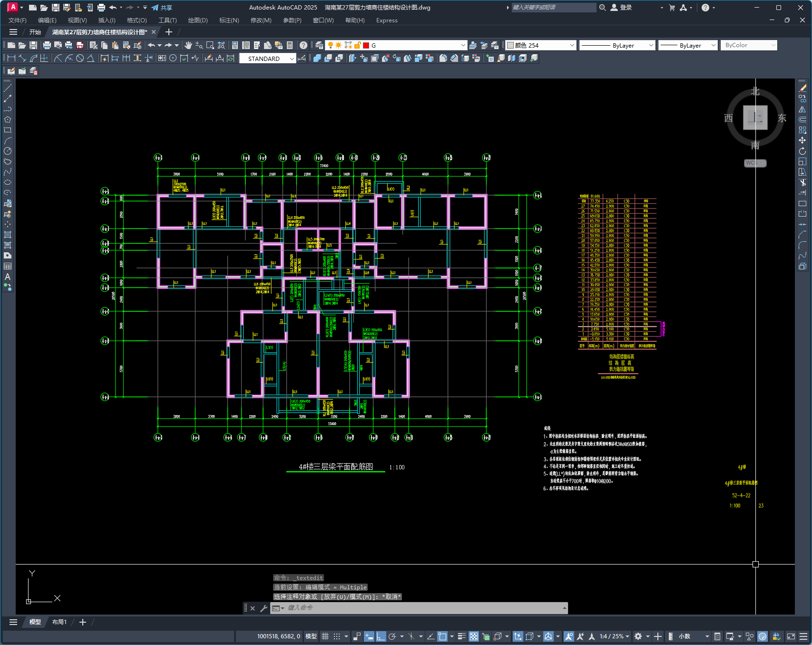Screen dimensions: 812x645
Task: Click the Move modify tool
Action: (803, 140)
